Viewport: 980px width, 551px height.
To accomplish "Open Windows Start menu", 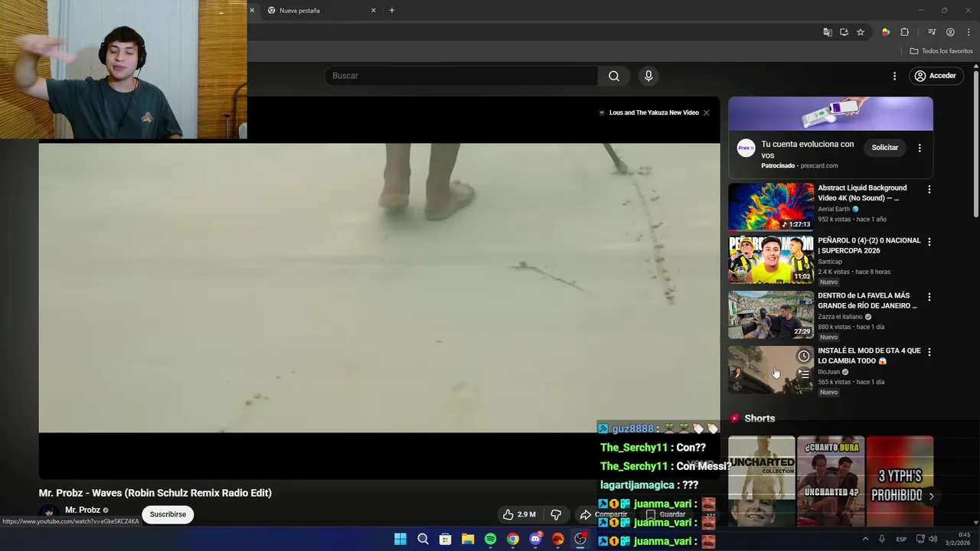I will point(400,540).
